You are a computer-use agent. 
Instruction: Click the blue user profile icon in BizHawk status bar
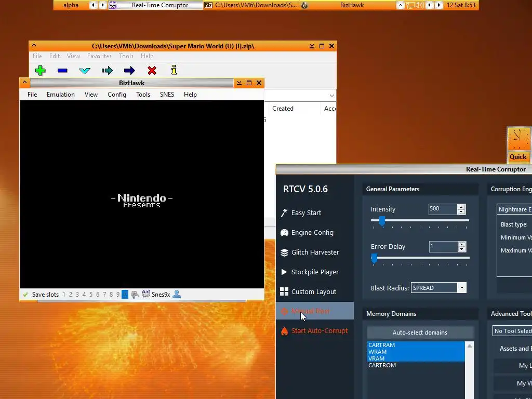(x=177, y=294)
